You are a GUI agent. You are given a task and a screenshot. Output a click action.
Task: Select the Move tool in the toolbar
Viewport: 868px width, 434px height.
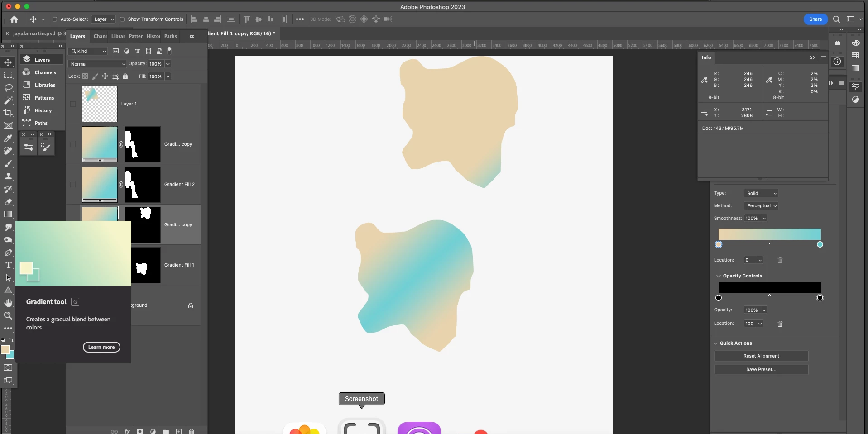click(x=8, y=62)
